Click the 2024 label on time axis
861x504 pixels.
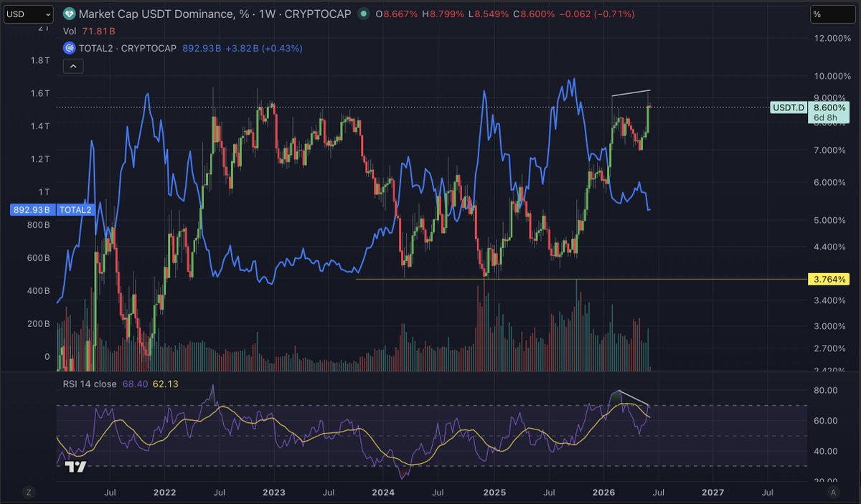tap(384, 493)
